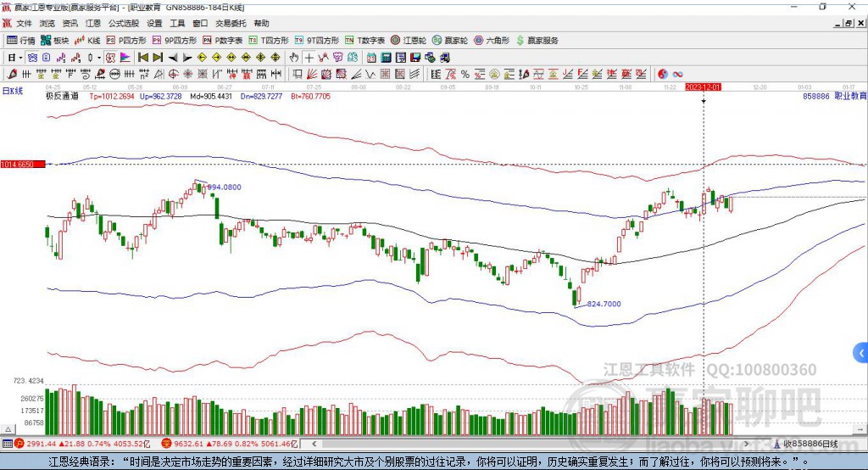The width and height of the screenshot is (868, 470).
Task: Click the last yellow diamond arrows icon
Action: pyautogui.click(x=275, y=57)
